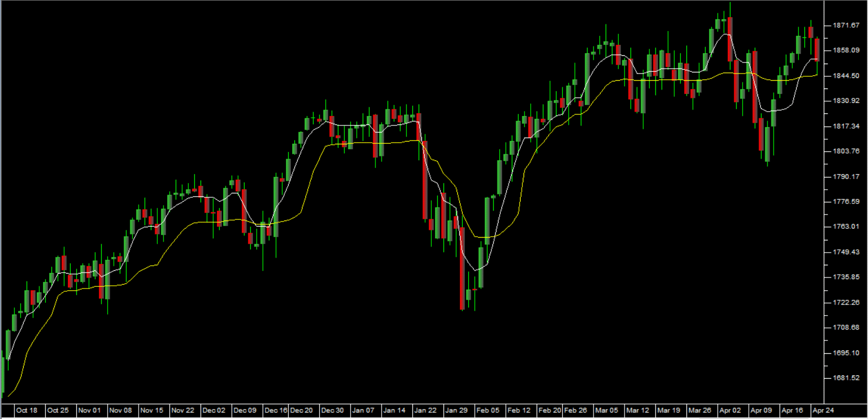Click the 1817.34 price label
The height and width of the screenshot is (419, 868).
coord(846,126)
